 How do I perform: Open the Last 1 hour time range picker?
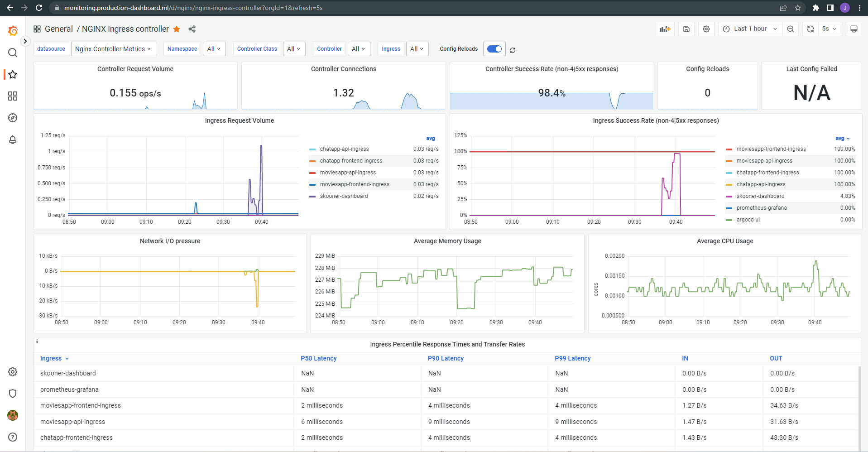(750, 29)
